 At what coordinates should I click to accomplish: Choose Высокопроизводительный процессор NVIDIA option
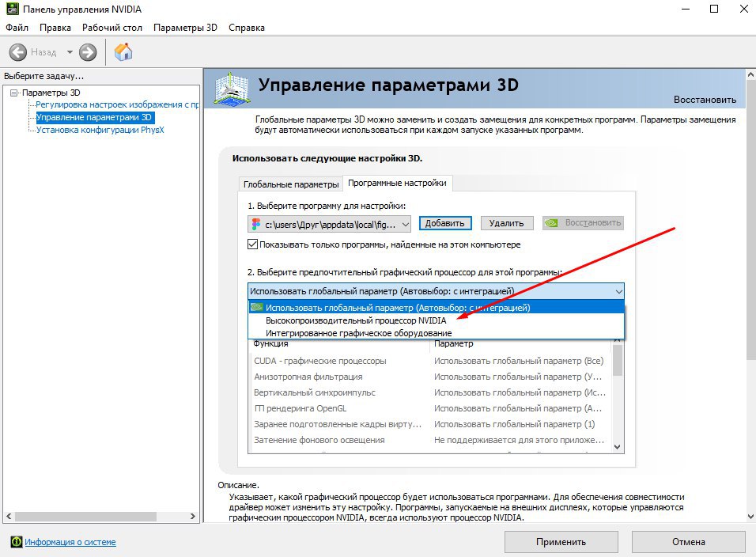[x=437, y=320]
